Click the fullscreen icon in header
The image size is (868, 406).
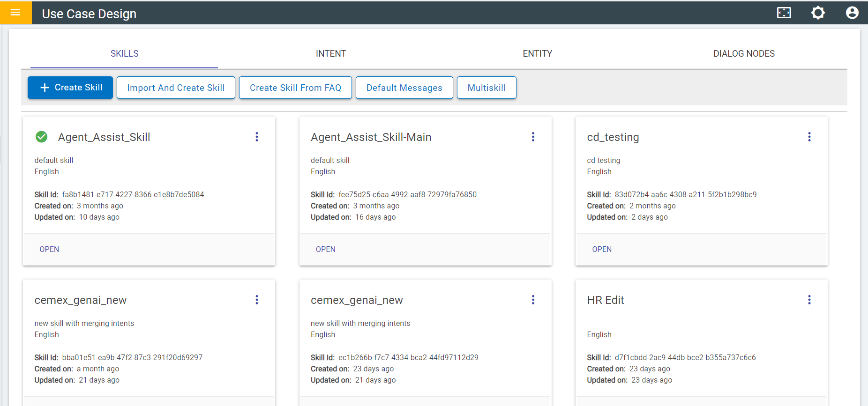(784, 13)
